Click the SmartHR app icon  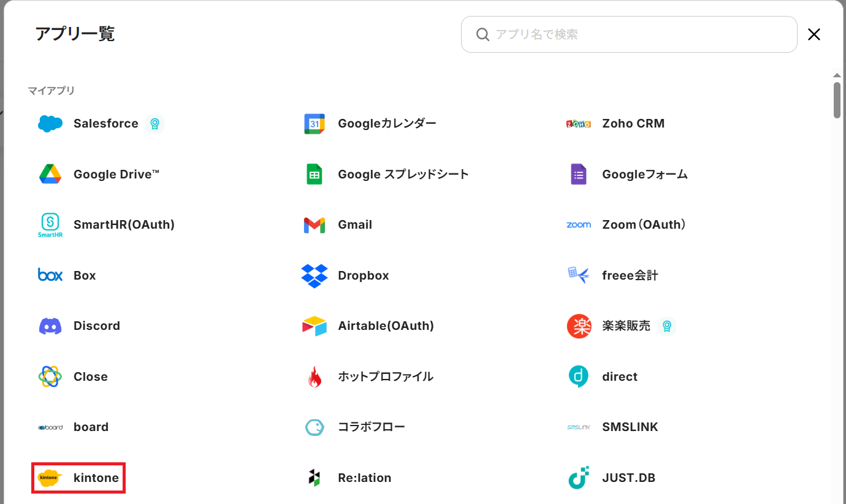(x=50, y=225)
